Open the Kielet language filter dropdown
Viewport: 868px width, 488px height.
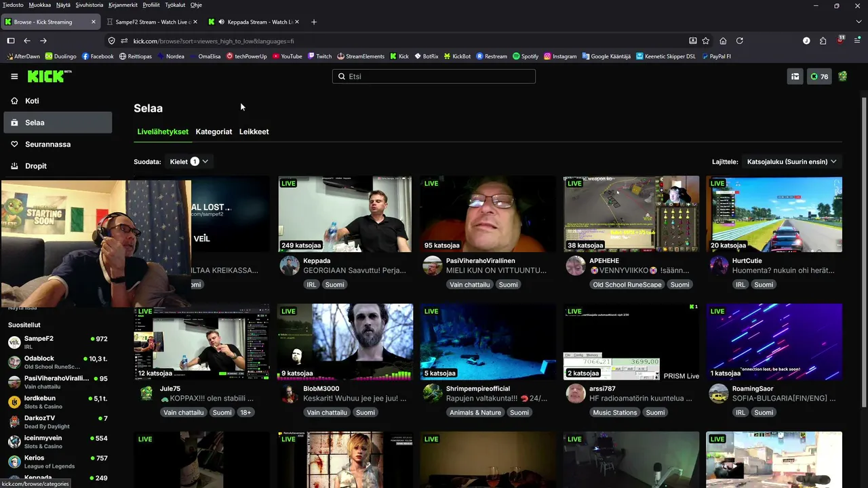(x=189, y=162)
